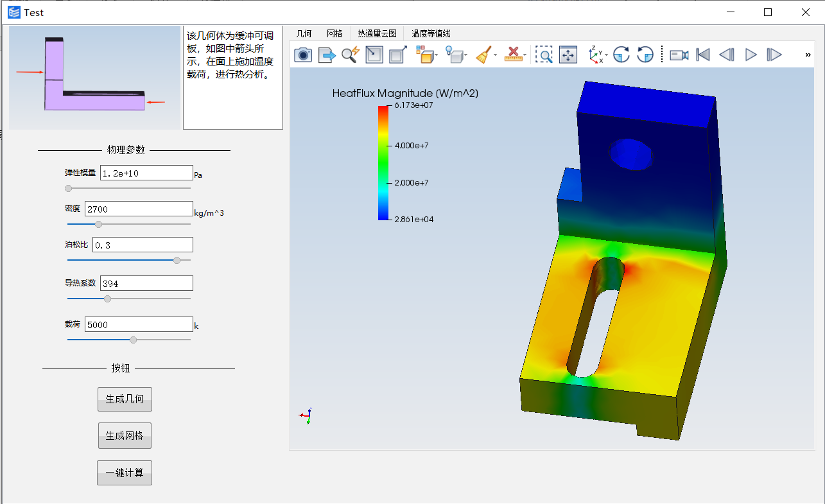Click the 弹性模量 input field
This screenshot has height=504, width=825.
pos(146,173)
